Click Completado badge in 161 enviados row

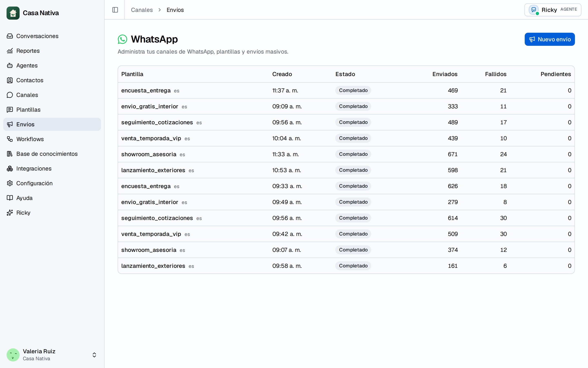tap(353, 266)
